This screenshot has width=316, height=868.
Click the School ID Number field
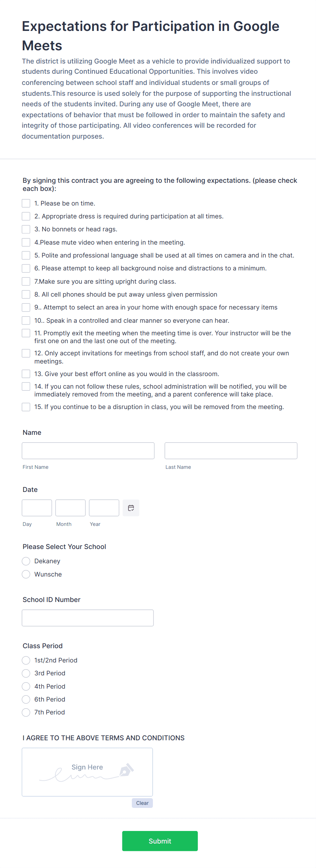[88, 618]
